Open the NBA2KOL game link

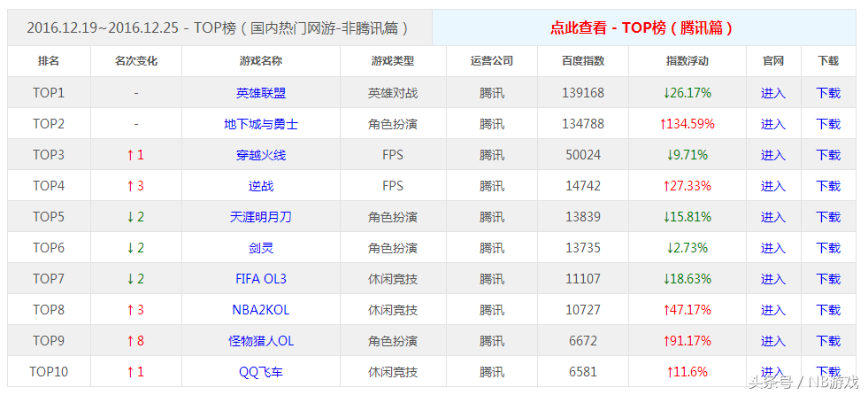coord(261,310)
